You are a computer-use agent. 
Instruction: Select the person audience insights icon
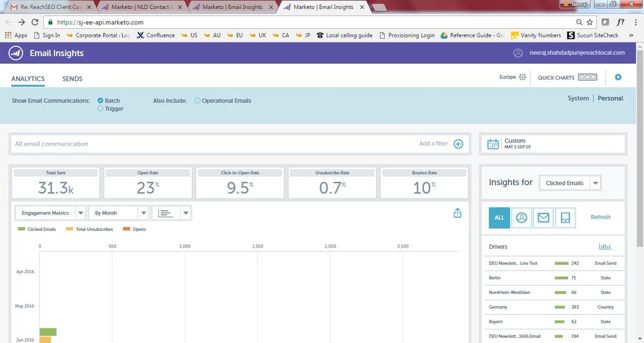521,218
